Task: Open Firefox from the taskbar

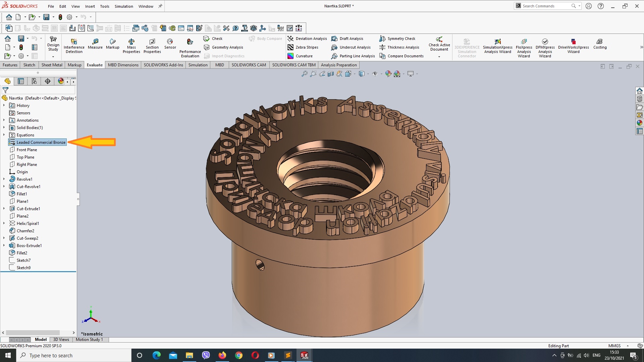Action: tap(222, 355)
